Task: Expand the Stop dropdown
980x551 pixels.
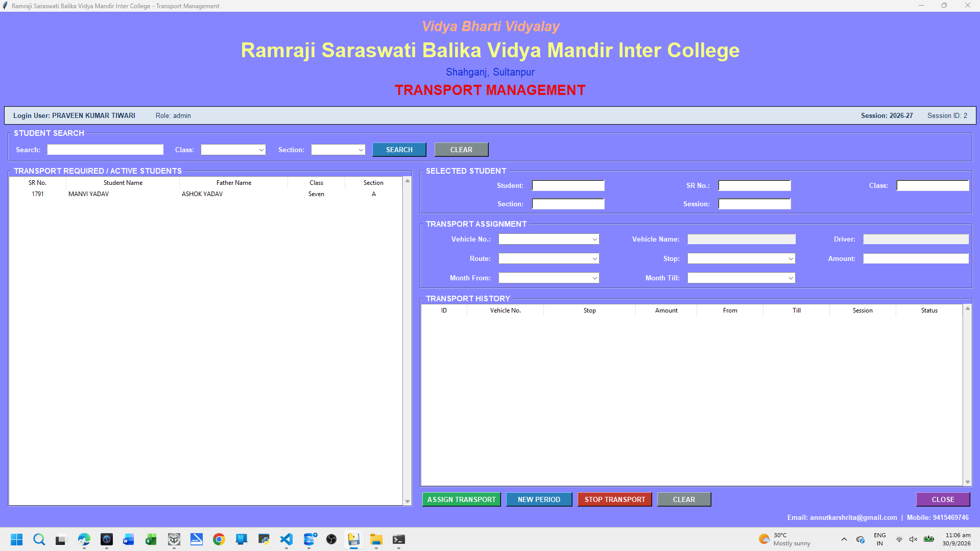Action: [741, 258]
